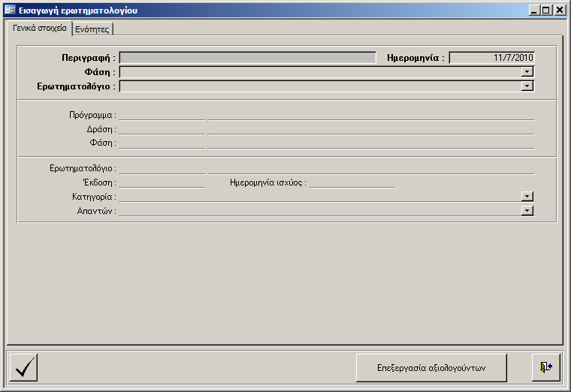This screenshot has height=392, width=571.
Task: Maximize the Εισαγωγή ερωτηματολογίου window
Action: tap(546, 11)
